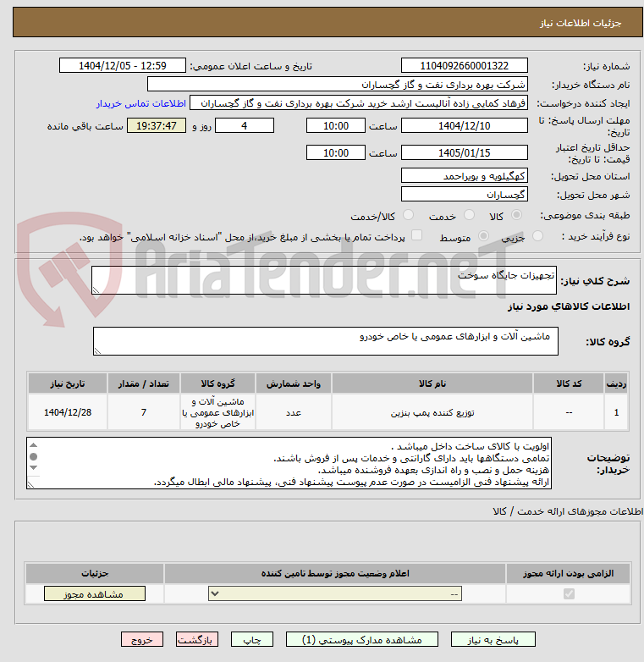Select the جزیی purchase type radio
This screenshot has height=662, width=644.
pos(537,236)
